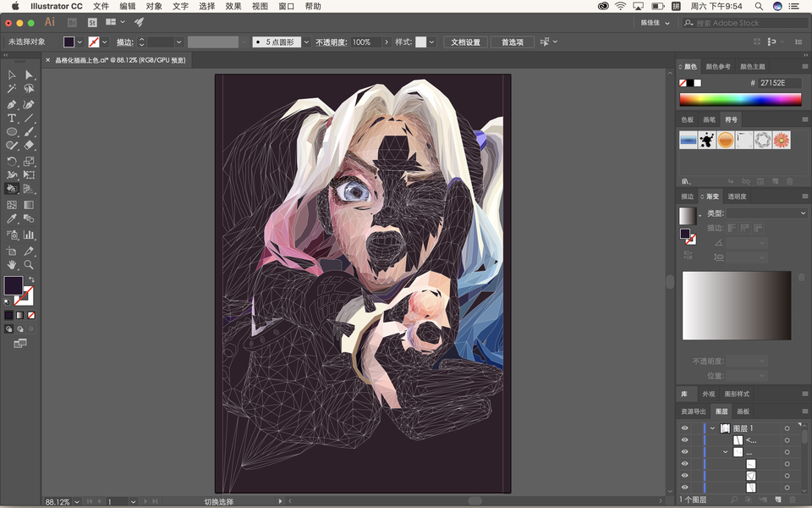Viewport: 812px width, 508px height.
Task: Open the zoom level dropdown at 88.12%
Action: 77,502
